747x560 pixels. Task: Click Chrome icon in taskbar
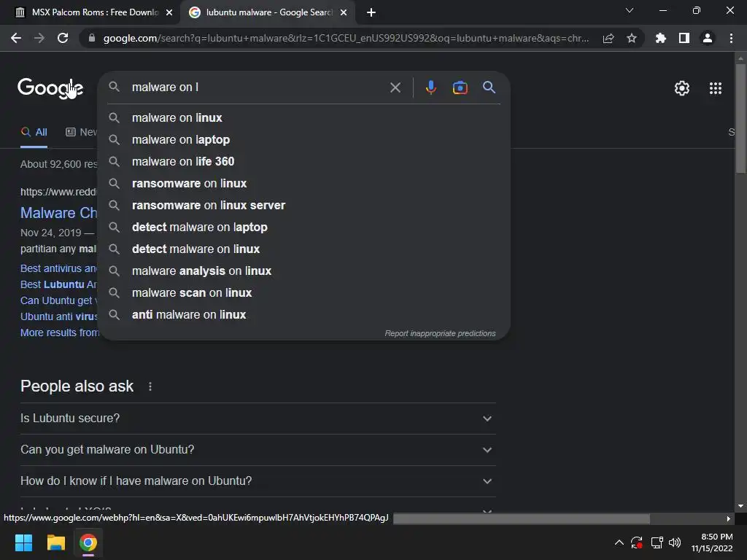click(x=88, y=542)
